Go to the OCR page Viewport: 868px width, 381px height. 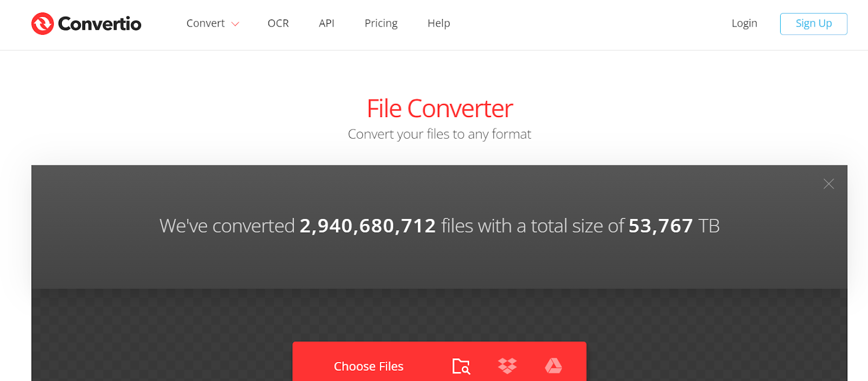pyautogui.click(x=278, y=23)
